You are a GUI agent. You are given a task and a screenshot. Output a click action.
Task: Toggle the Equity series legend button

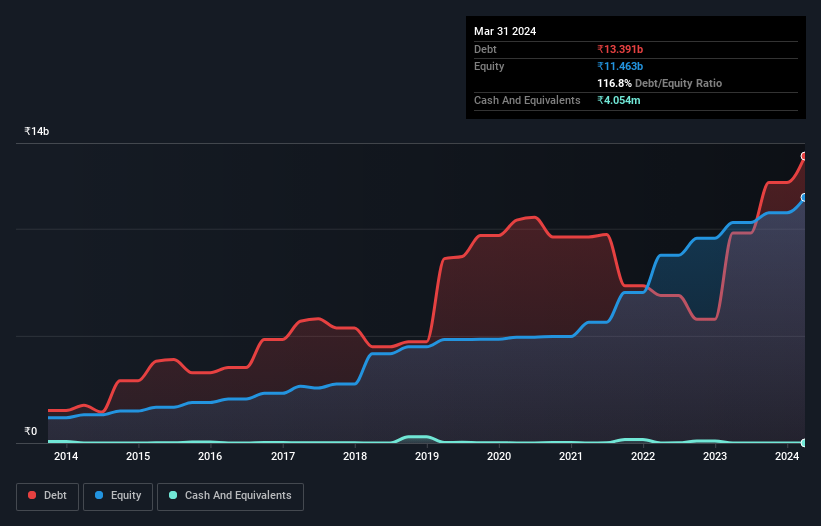[118, 496]
